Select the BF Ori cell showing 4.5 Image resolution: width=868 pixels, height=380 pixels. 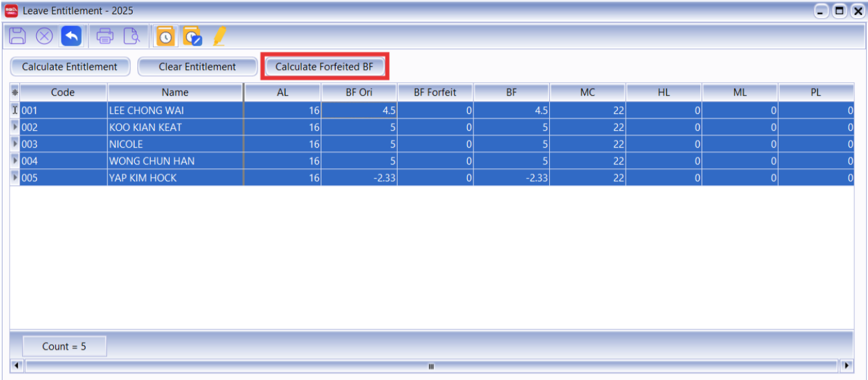(x=360, y=110)
